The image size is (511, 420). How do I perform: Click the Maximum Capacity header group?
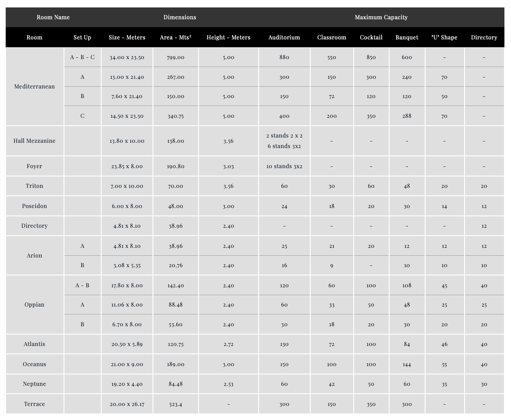click(381, 18)
